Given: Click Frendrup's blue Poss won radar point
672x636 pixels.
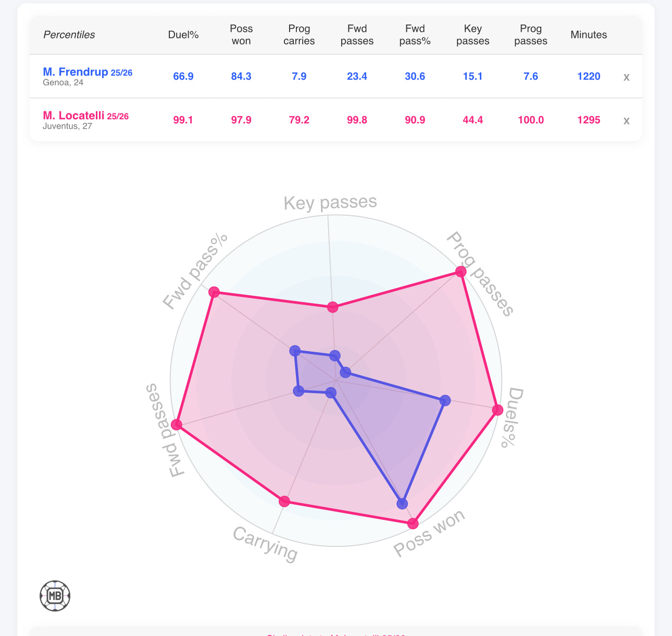Looking at the screenshot, I should pos(402,504).
